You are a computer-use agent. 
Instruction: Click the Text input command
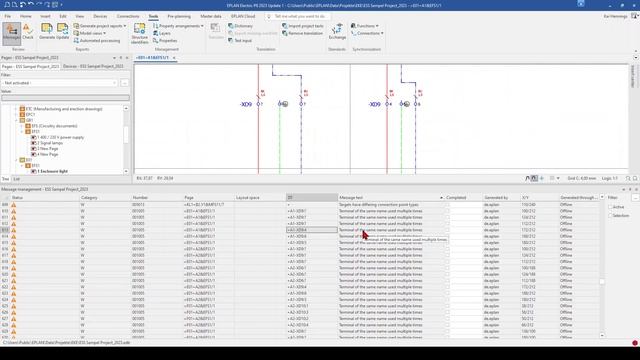tap(240, 41)
